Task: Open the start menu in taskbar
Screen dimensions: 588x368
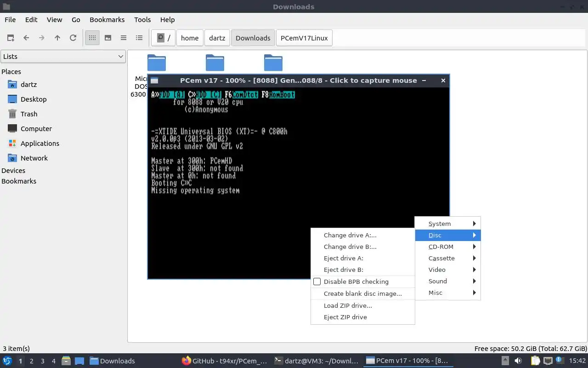Action: point(7,361)
